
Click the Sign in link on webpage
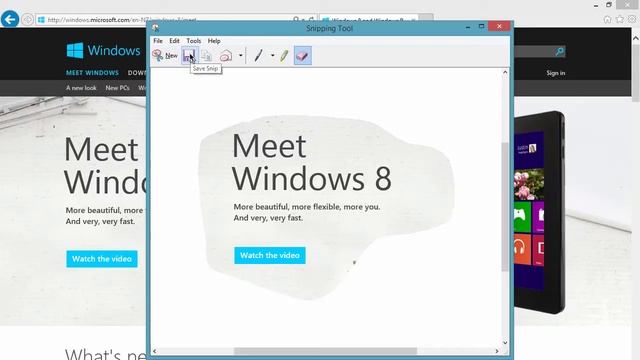pos(556,73)
